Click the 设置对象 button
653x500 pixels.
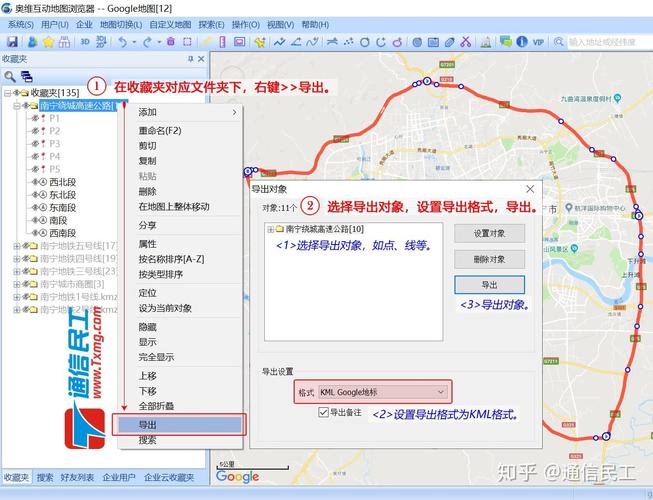coord(489,233)
